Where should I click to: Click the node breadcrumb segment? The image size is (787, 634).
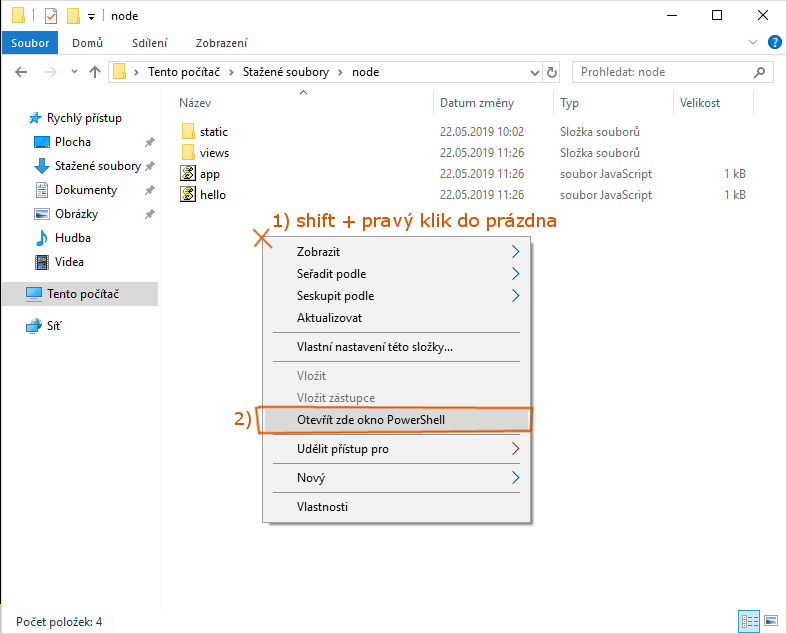365,72
